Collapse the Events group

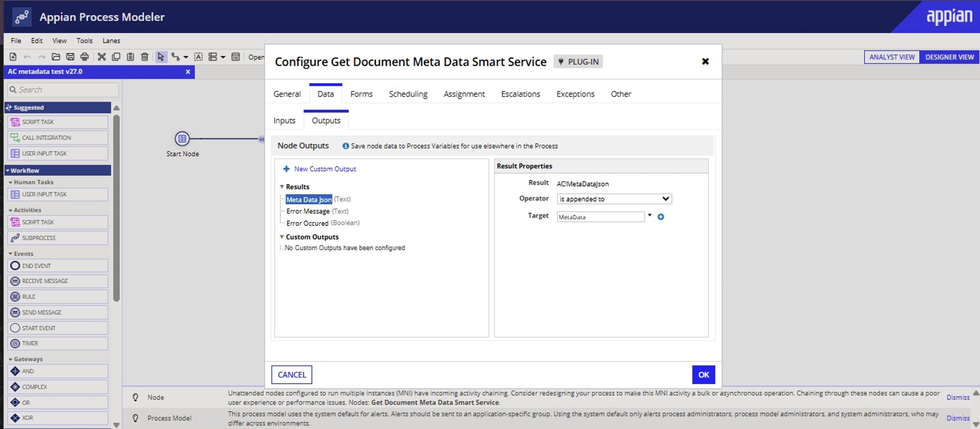click(x=11, y=254)
